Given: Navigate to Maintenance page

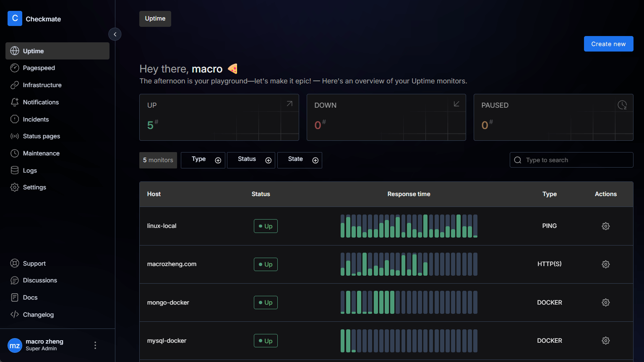Looking at the screenshot, I should [x=41, y=153].
